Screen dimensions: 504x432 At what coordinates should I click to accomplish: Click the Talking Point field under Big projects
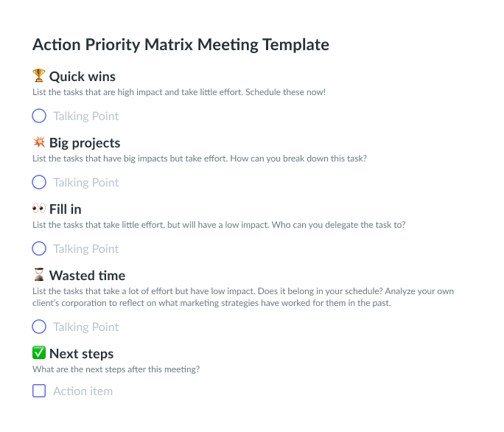[85, 182]
